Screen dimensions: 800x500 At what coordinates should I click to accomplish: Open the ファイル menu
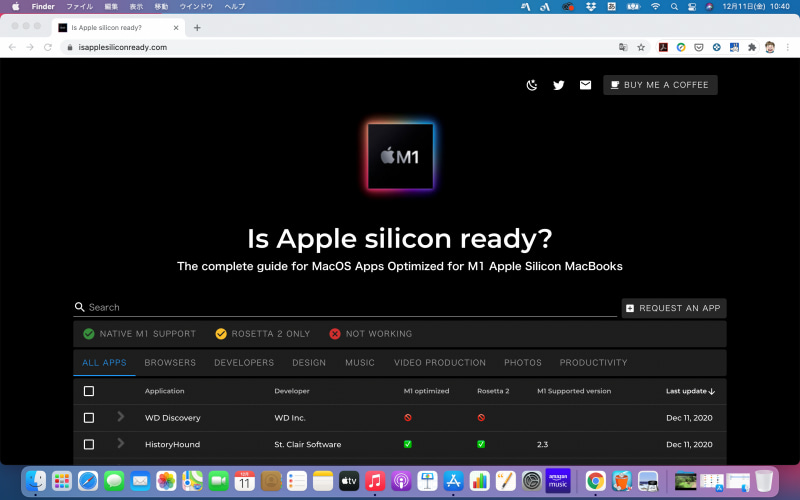click(x=80, y=7)
